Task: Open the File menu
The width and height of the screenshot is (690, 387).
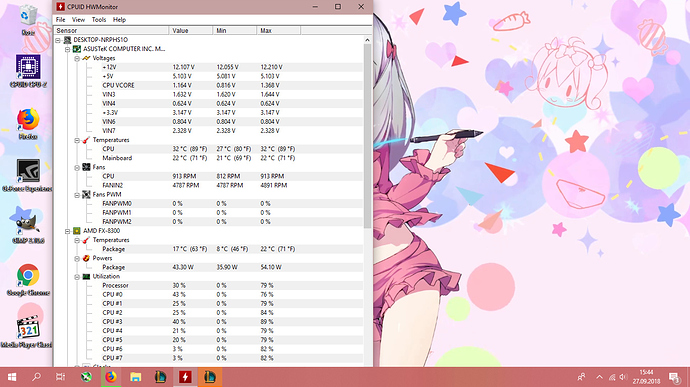Action: point(60,20)
